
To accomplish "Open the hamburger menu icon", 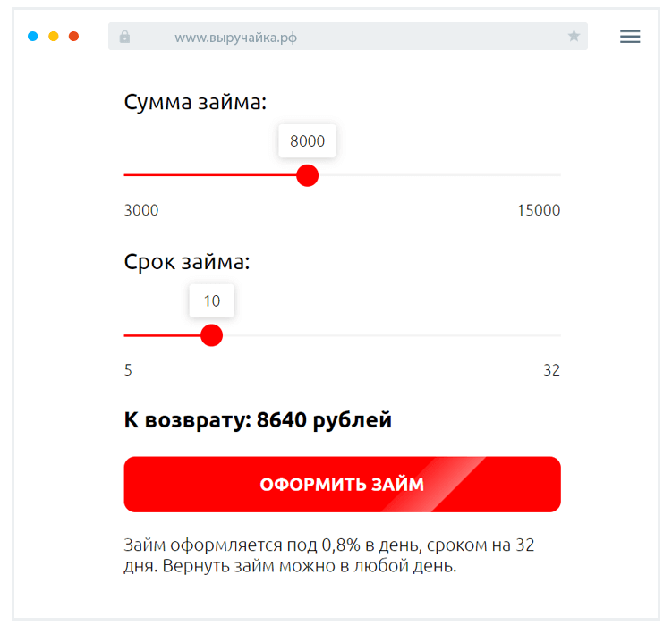I will coord(630,37).
